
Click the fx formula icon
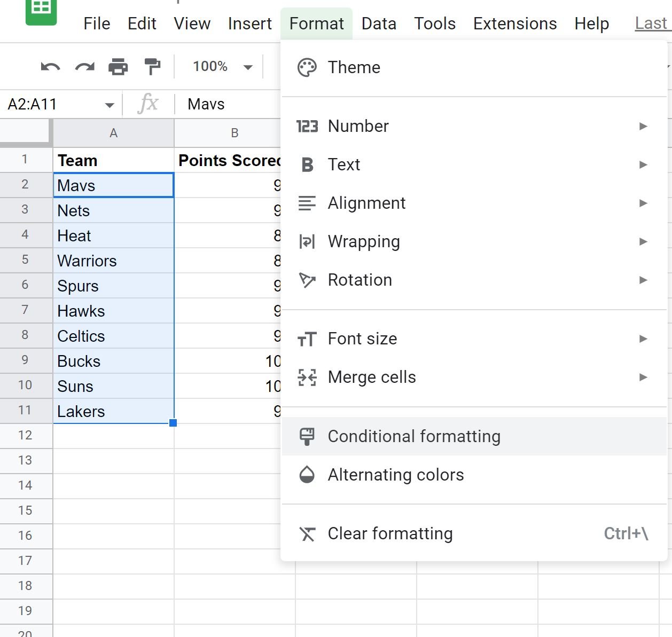pyautogui.click(x=148, y=103)
